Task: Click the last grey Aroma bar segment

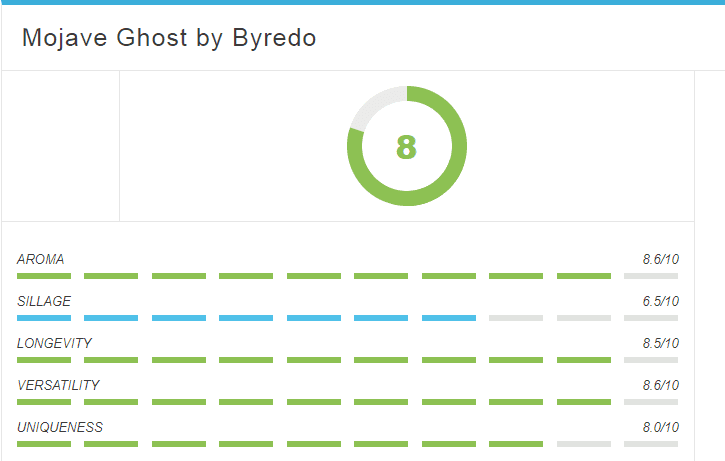Action: [651, 276]
